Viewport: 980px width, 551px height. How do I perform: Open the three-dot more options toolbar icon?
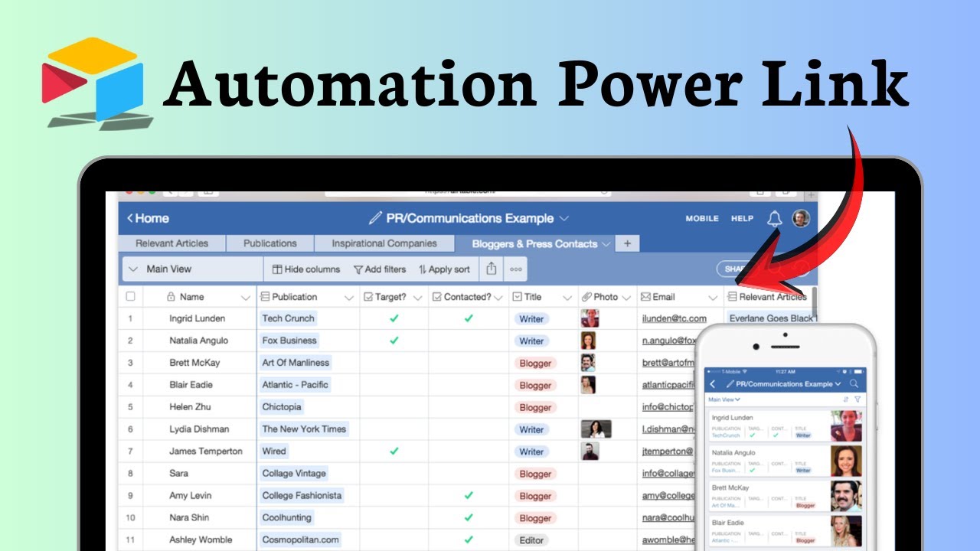click(516, 269)
